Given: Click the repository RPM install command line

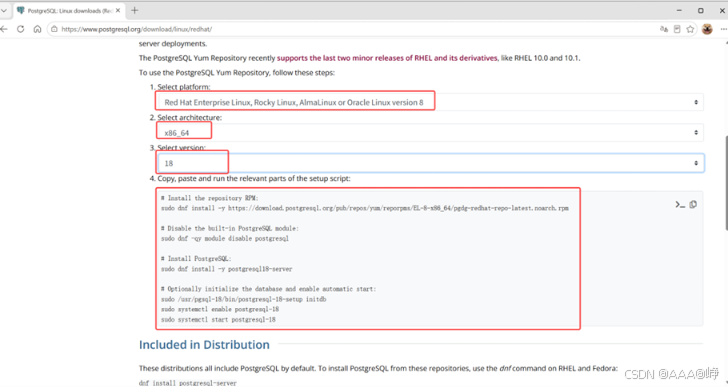Looking at the screenshot, I should coord(364,208).
